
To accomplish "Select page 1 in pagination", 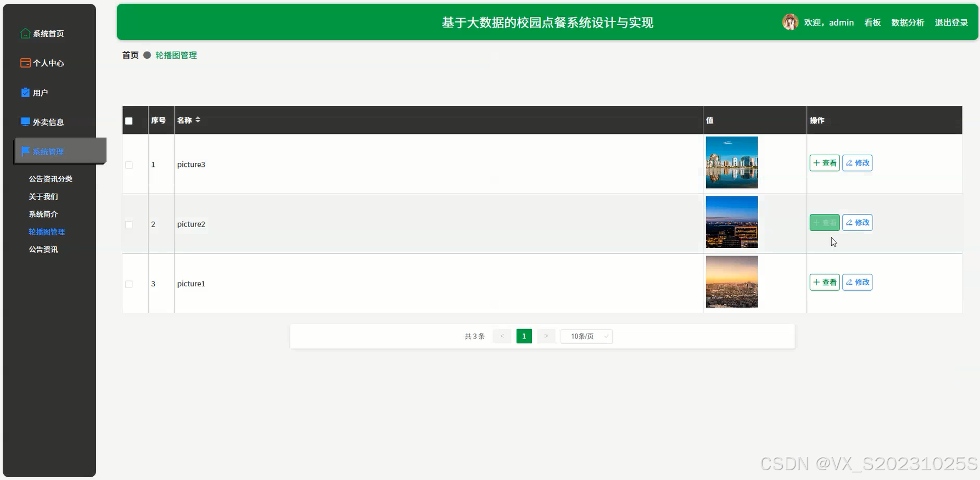I will (524, 336).
